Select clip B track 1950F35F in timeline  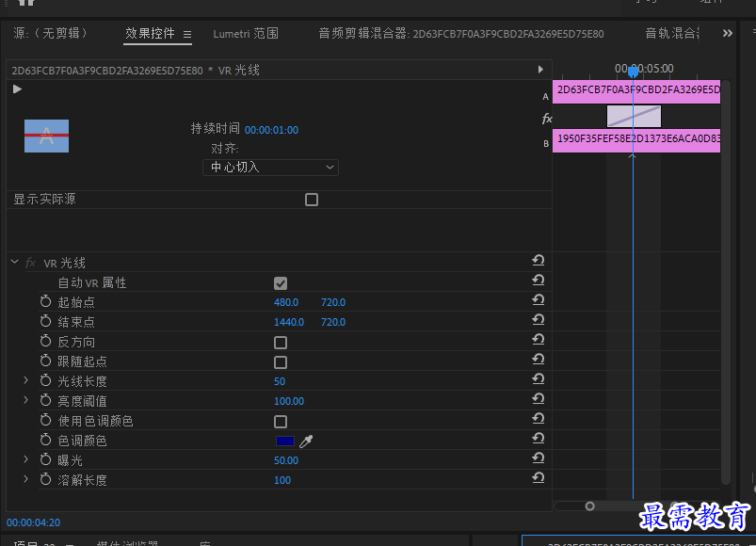pos(636,140)
